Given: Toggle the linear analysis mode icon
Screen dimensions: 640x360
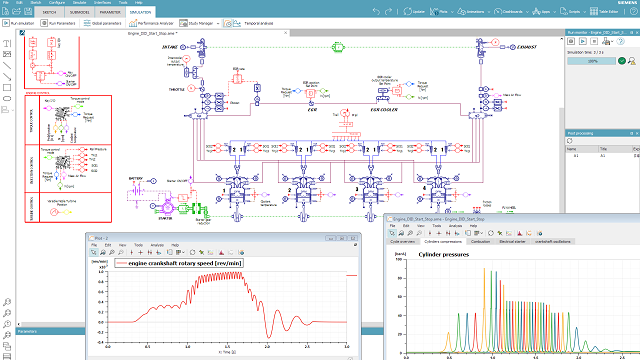Looking at the screenshot, I should point(237,24).
